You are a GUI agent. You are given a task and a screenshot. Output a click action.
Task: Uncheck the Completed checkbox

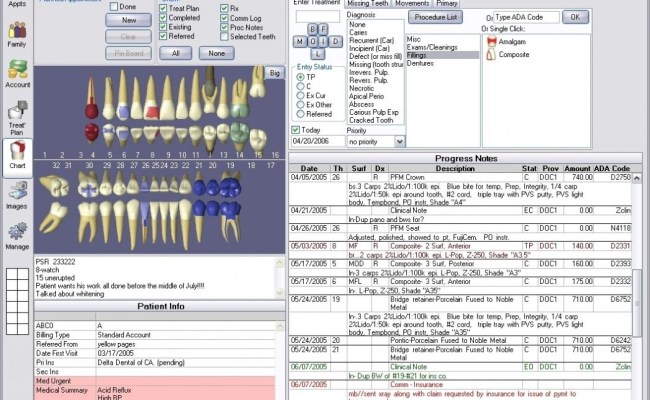(x=163, y=17)
